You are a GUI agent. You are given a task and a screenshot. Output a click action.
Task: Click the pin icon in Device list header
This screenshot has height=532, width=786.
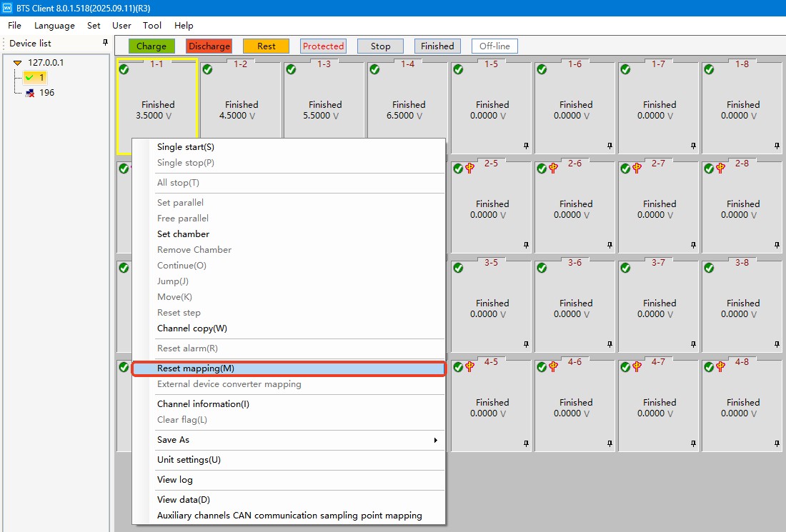point(105,43)
